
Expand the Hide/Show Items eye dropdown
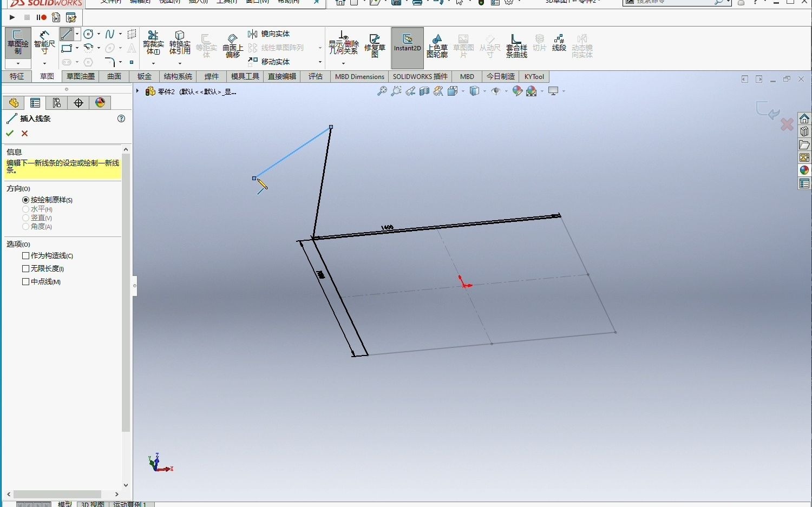coord(506,91)
